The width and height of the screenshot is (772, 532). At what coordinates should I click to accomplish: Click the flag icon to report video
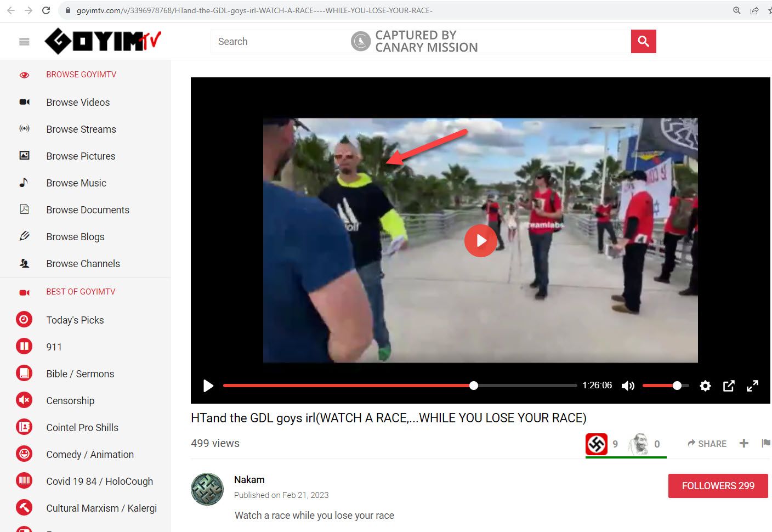765,443
